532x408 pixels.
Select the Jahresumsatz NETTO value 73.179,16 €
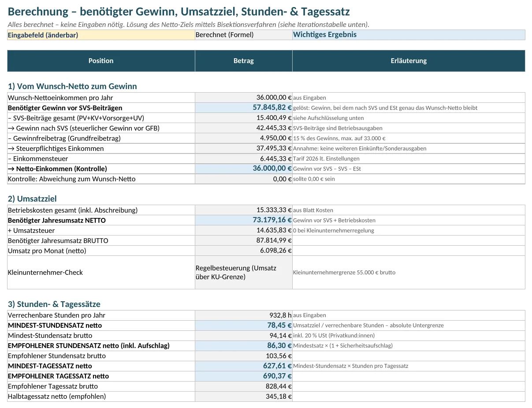[x=244, y=220]
